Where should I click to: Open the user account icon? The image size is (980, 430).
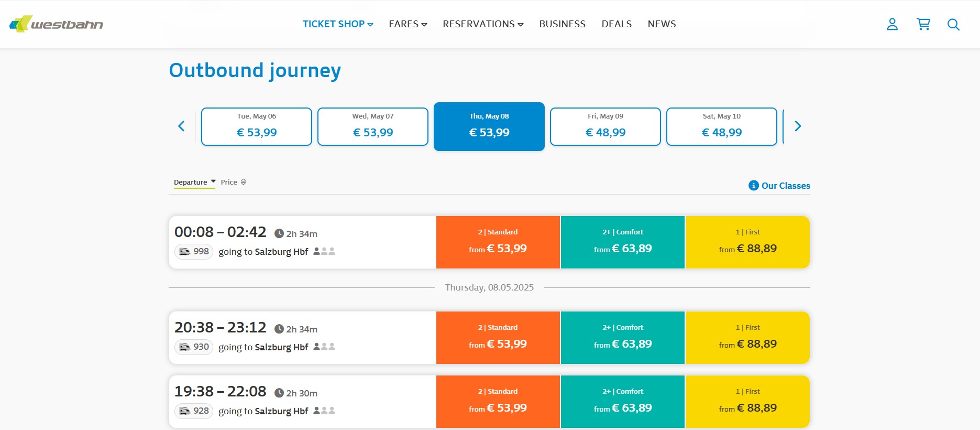point(892,24)
